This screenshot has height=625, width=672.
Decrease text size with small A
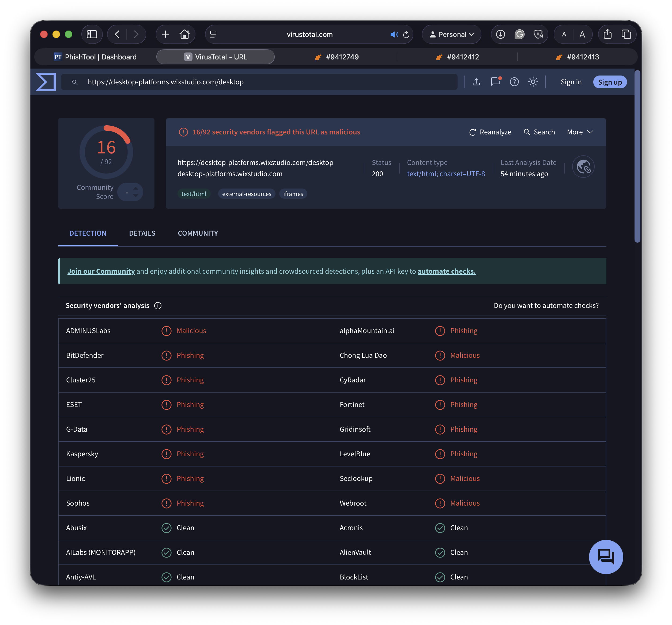[x=564, y=35]
